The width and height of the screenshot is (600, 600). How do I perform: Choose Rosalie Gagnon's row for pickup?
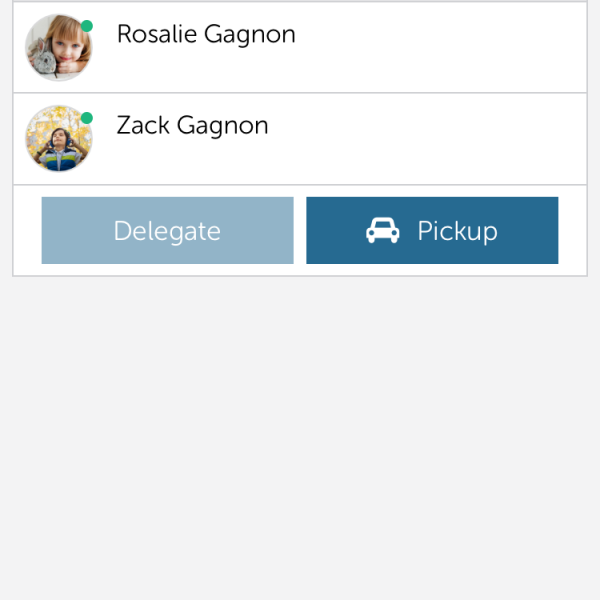click(300, 47)
